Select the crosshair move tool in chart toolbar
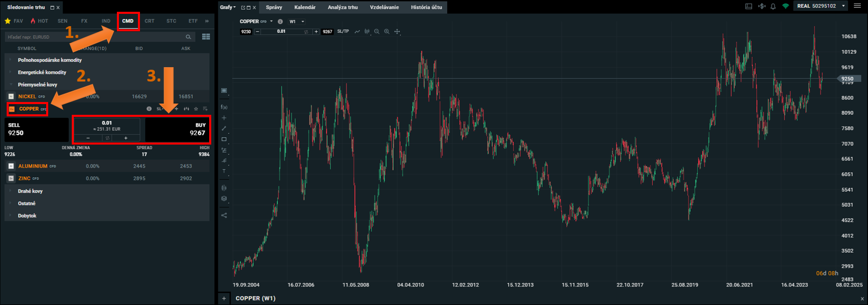Image resolution: width=868 pixels, height=305 pixels. (397, 32)
